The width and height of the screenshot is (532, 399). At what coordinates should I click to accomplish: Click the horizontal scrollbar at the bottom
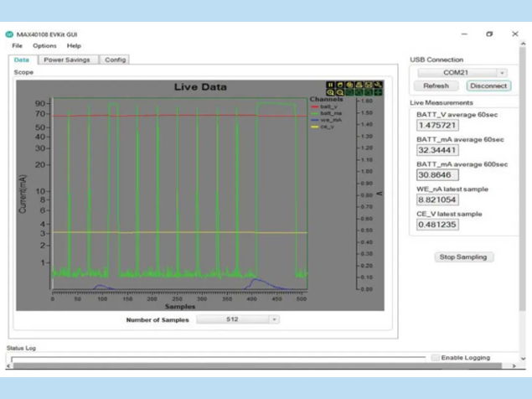point(251,365)
